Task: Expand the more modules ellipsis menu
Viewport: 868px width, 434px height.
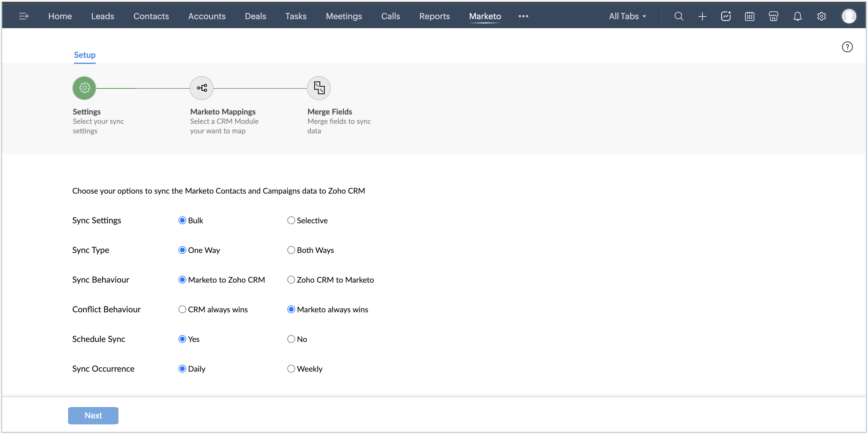Action: pyautogui.click(x=523, y=16)
